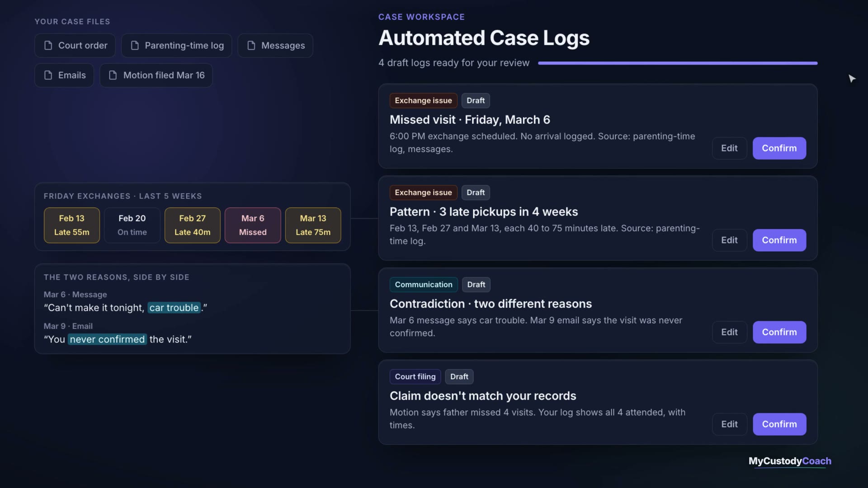This screenshot has height=488, width=868.
Task: Select the Mar 6 Missed exchange tile
Action: 253,225
